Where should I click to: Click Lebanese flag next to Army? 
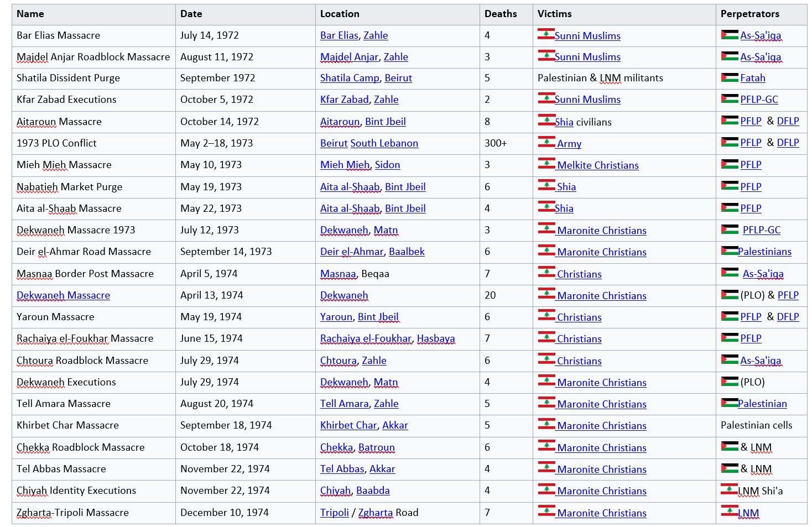click(x=546, y=142)
